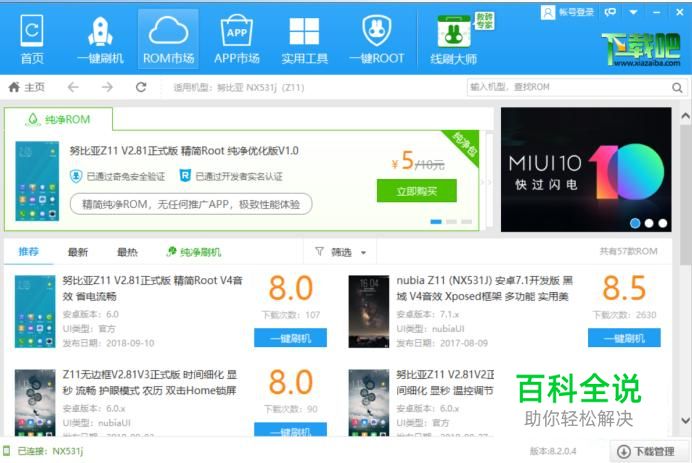
Task: Select third carousel indicator in pure ROM banner
Action: pyautogui.click(x=466, y=222)
